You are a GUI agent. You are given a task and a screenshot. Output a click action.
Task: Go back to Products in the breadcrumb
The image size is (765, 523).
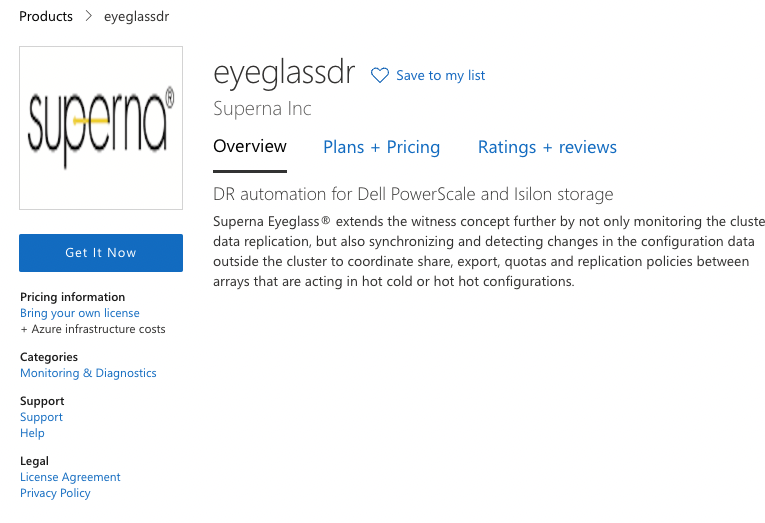(x=46, y=16)
